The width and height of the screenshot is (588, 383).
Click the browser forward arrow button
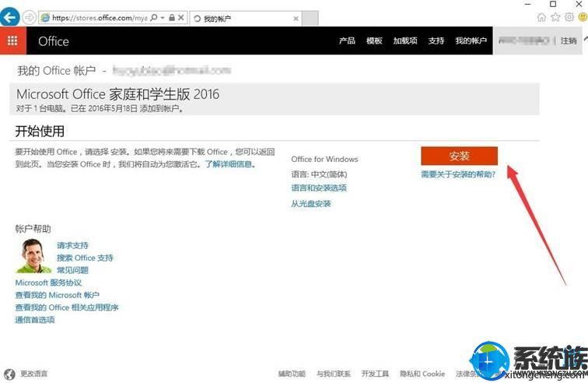pos(29,17)
